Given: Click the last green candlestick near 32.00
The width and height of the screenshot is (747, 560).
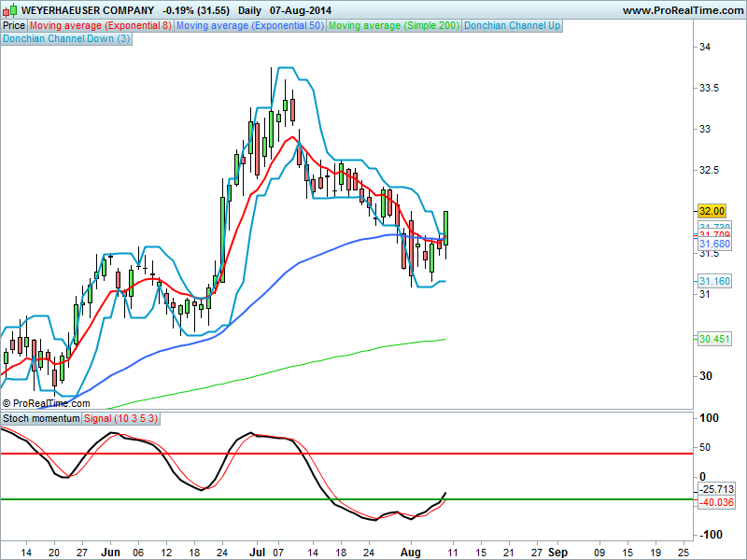Looking at the screenshot, I should pyautogui.click(x=446, y=228).
